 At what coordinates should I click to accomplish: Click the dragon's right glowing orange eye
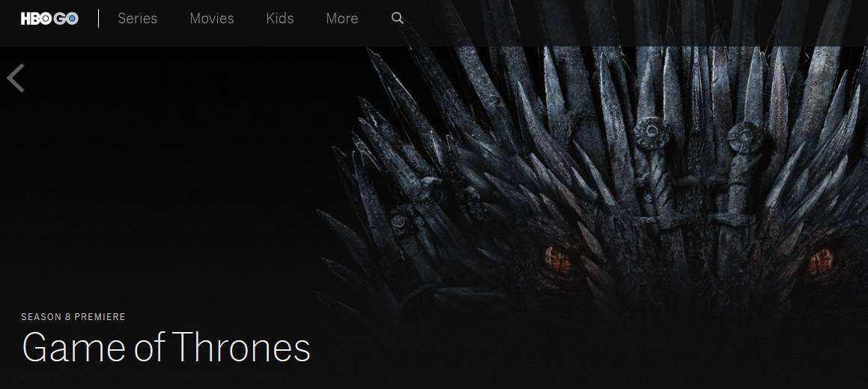[x=820, y=262]
